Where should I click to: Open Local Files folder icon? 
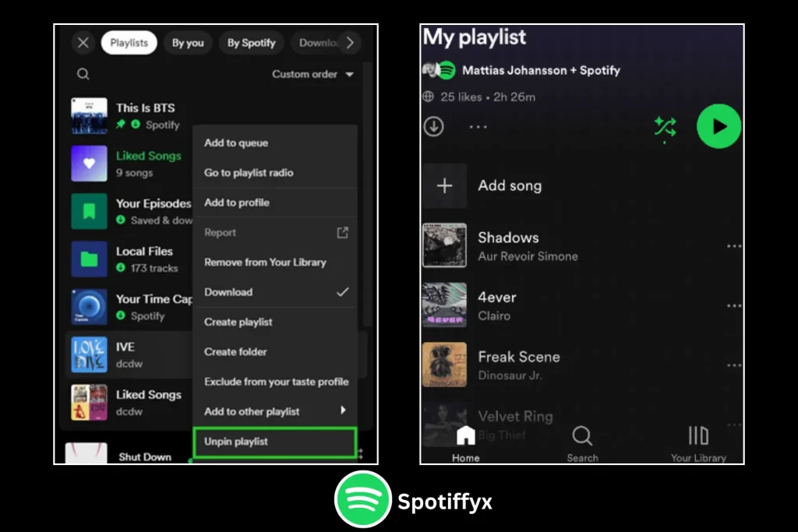coord(89,259)
